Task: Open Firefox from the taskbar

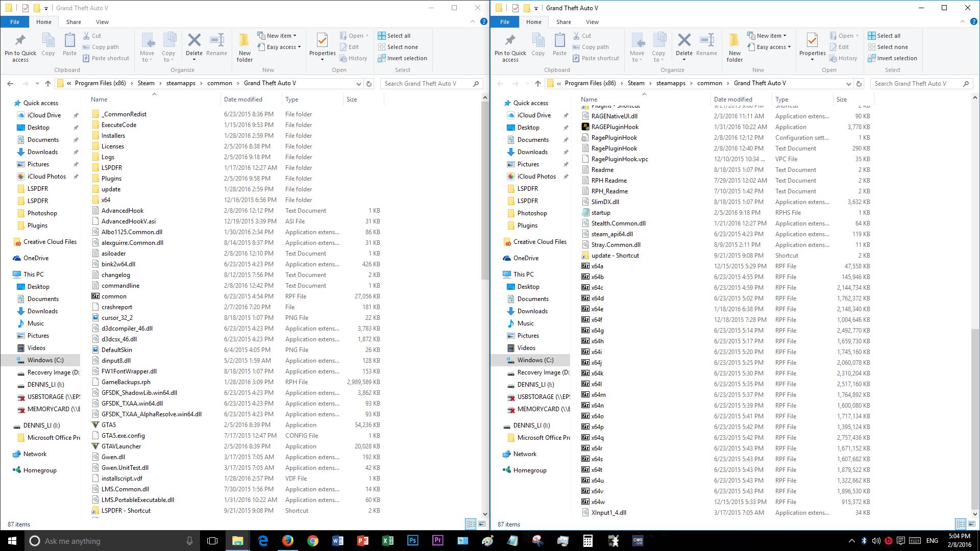Action: 288,541
